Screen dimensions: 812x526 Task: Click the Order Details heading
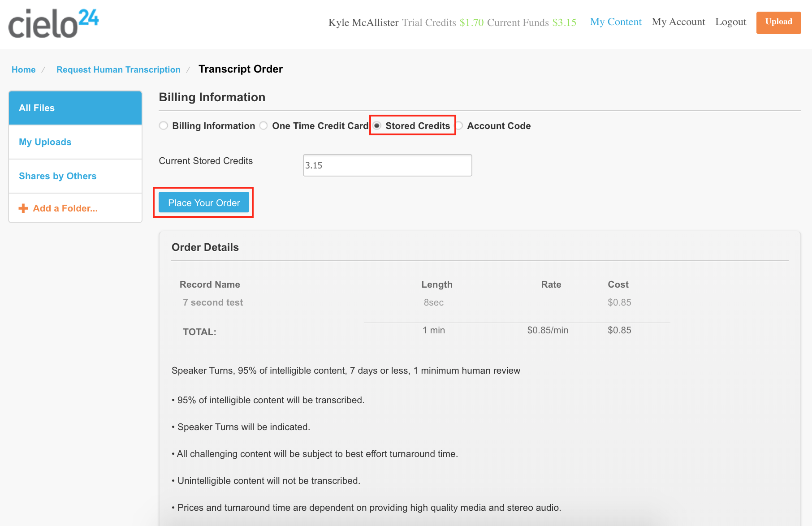click(x=205, y=247)
